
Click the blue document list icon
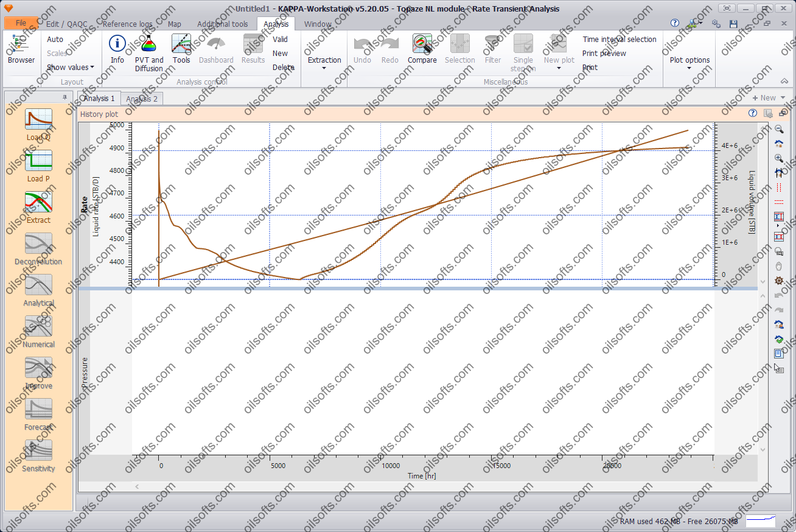pos(779,354)
